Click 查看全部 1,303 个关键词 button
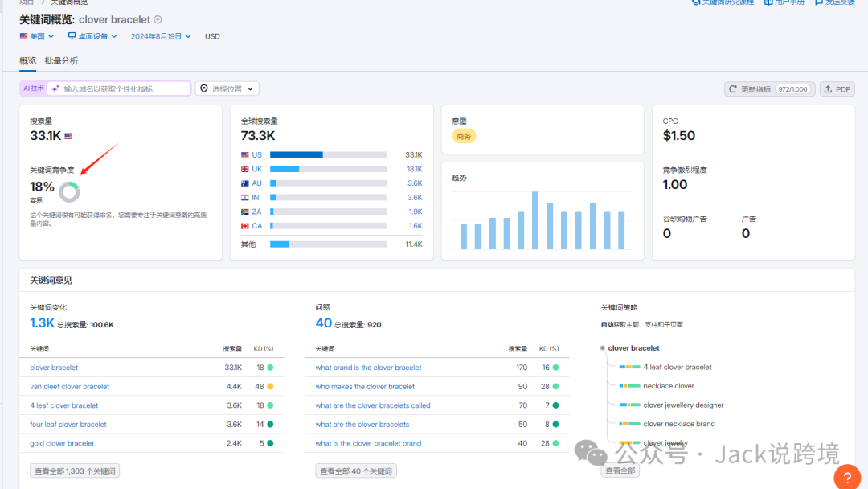 75,471
